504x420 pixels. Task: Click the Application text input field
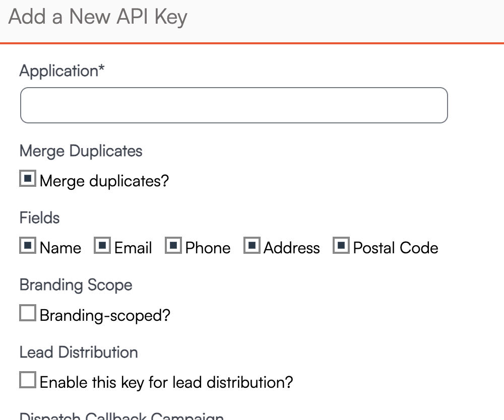pos(234,105)
